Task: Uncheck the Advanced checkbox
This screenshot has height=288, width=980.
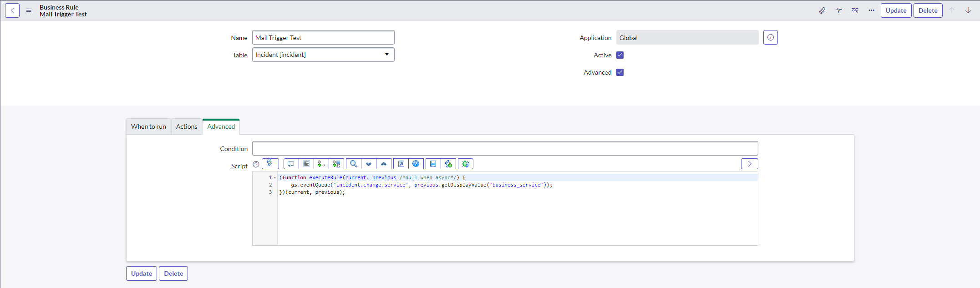Action: (620, 72)
